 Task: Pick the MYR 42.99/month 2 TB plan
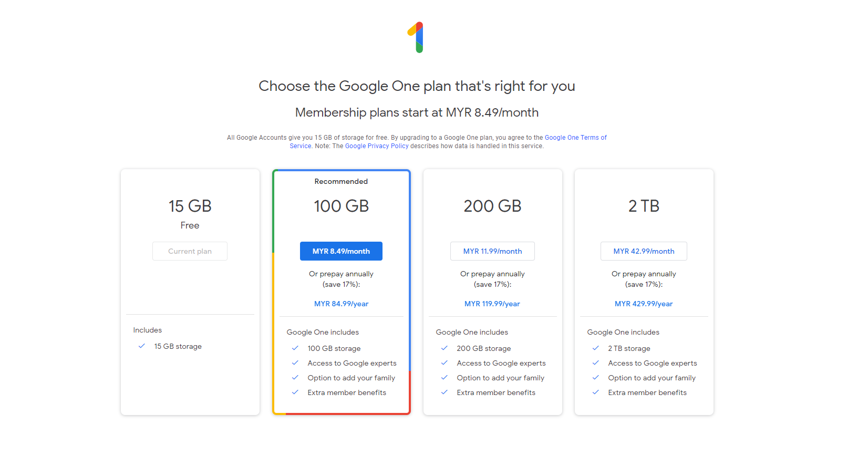click(x=644, y=251)
